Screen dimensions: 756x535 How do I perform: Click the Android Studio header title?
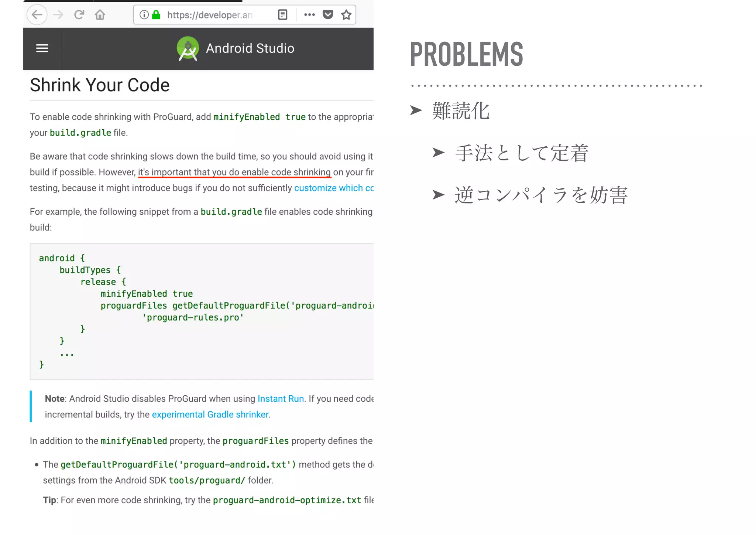[x=250, y=48]
